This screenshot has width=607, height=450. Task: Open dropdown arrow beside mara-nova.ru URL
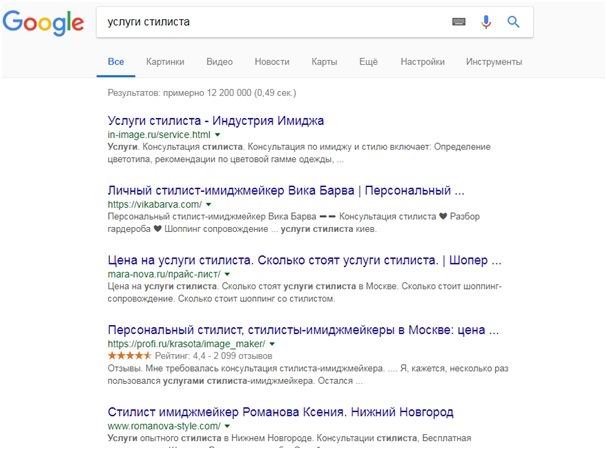tap(228, 273)
